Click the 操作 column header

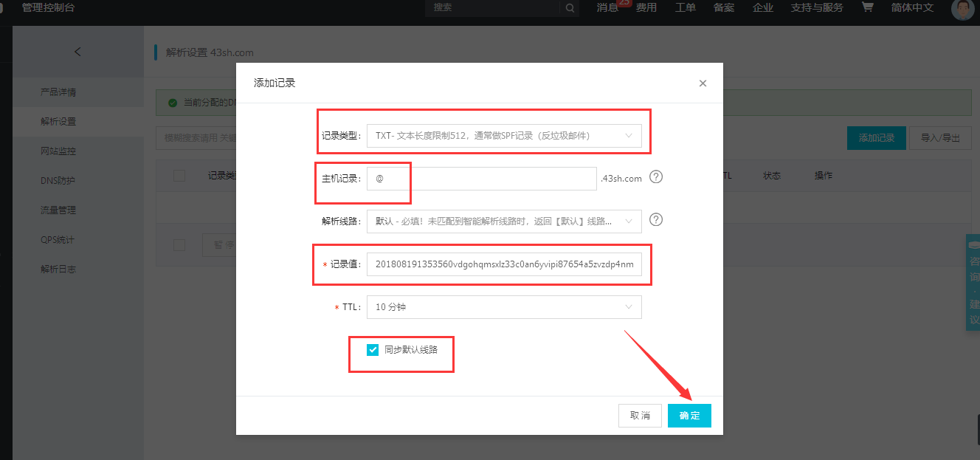point(824,176)
